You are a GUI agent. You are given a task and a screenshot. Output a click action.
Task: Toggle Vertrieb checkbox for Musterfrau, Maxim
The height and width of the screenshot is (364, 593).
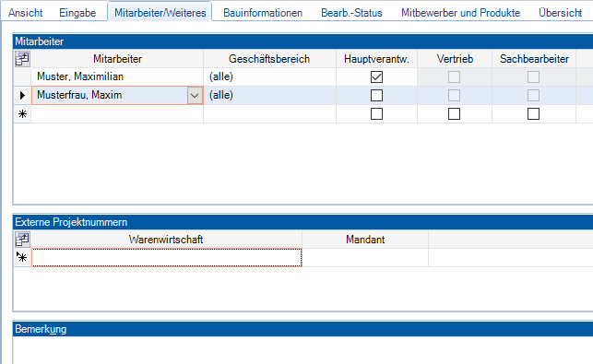point(455,95)
